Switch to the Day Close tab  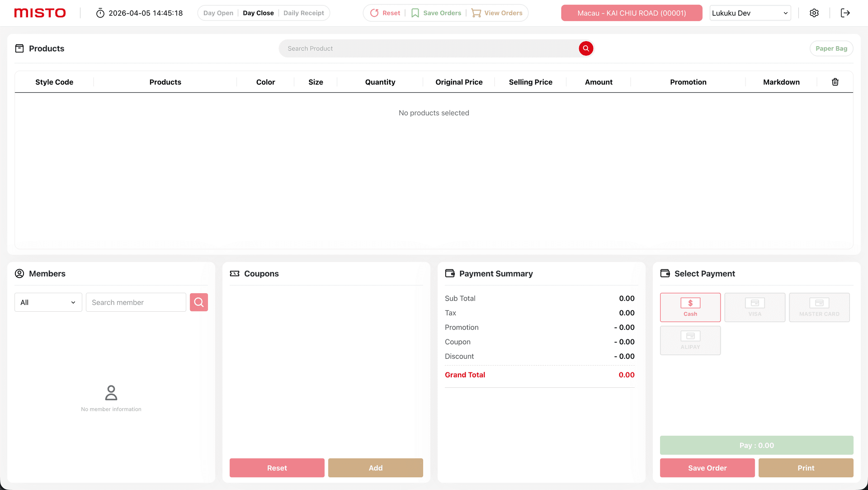258,13
